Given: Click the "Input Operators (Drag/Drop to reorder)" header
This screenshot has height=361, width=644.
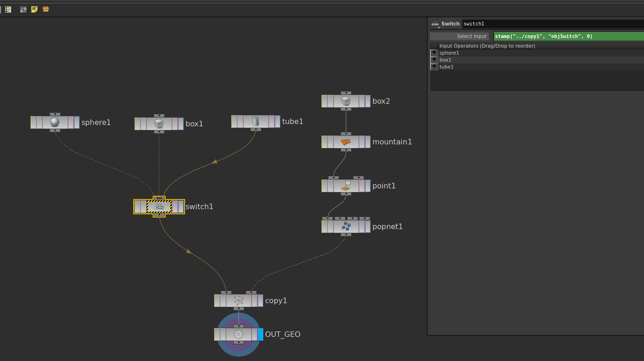Looking at the screenshot, I should pyautogui.click(x=487, y=46).
